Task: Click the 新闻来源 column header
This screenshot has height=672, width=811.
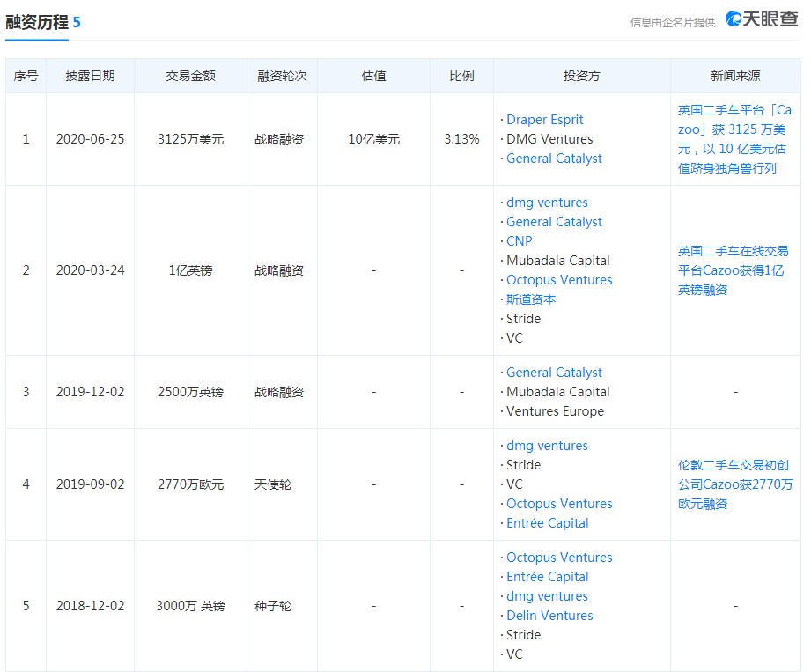Action: 735,76
